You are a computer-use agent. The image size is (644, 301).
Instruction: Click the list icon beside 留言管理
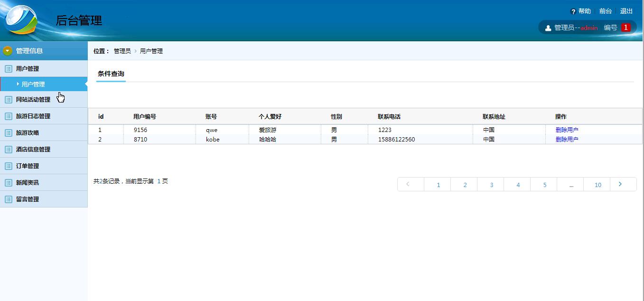[x=8, y=199]
